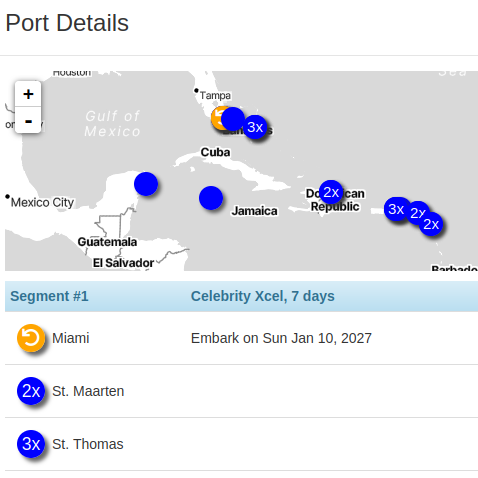This screenshot has height=478, width=478.
Task: Zoom out the map with minus button
Action: click(28, 120)
